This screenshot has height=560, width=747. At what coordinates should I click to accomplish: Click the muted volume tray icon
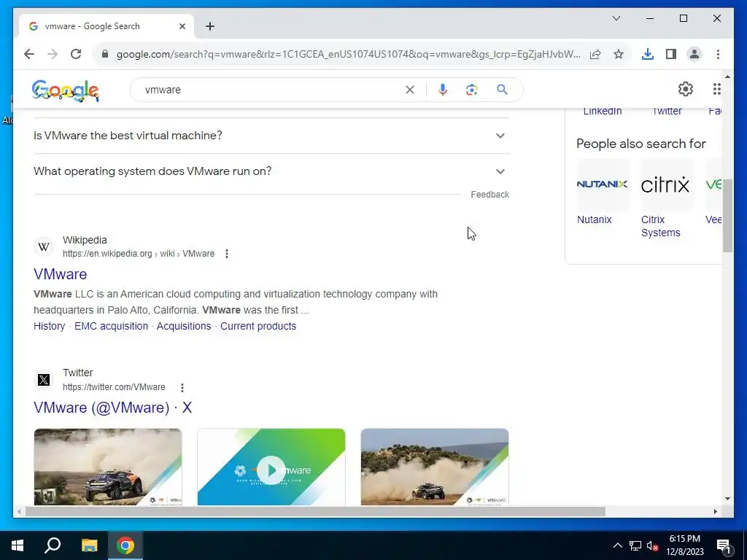pos(652,545)
